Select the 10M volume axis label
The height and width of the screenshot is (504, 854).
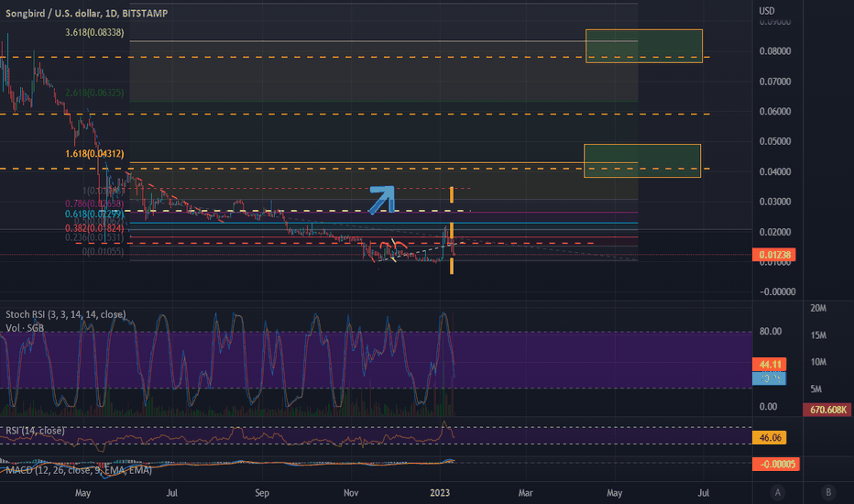818,362
